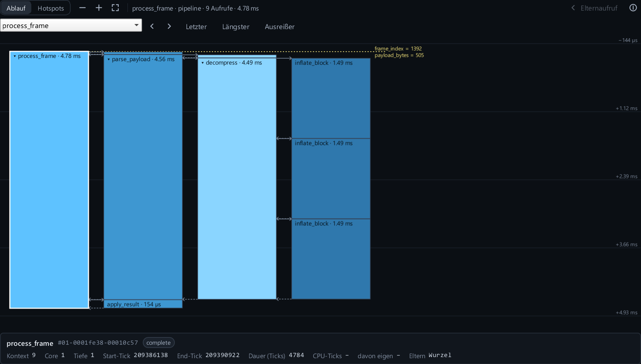Collapse the parse_payload block triangle
The height and width of the screenshot is (364, 641).
pyautogui.click(x=109, y=59)
